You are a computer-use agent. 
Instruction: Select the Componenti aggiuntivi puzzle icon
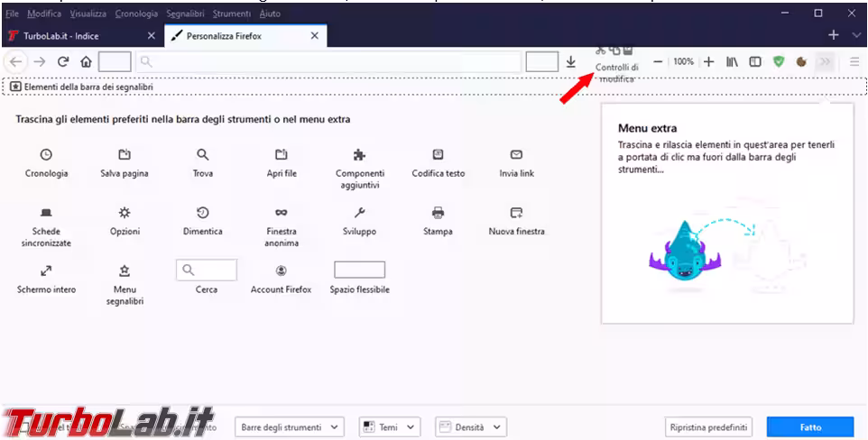360,154
